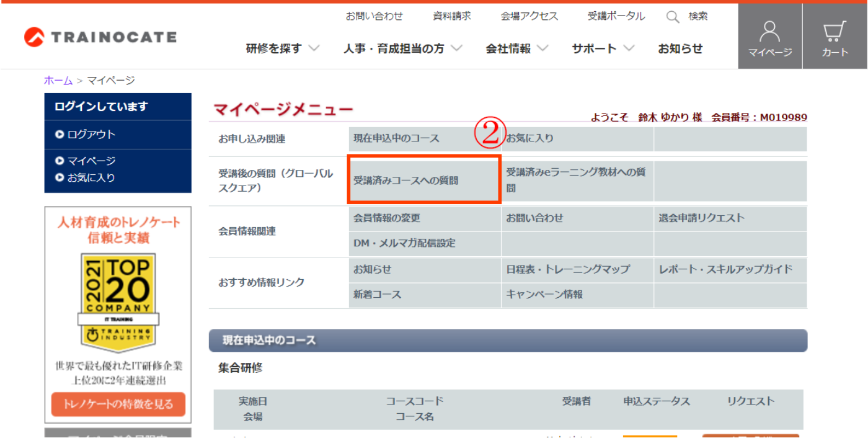Expand the 人事・育成担当の方 menu chevron
Viewport: 868px width, 438px height.
click(x=457, y=48)
